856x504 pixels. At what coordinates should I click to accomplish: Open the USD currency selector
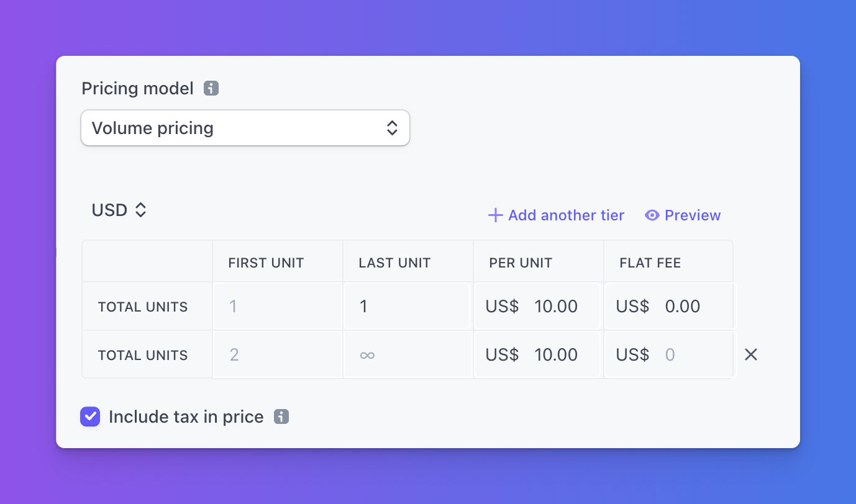click(x=119, y=210)
